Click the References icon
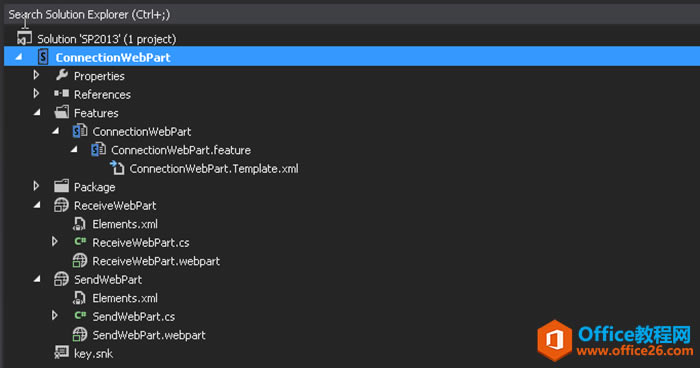 tap(62, 94)
